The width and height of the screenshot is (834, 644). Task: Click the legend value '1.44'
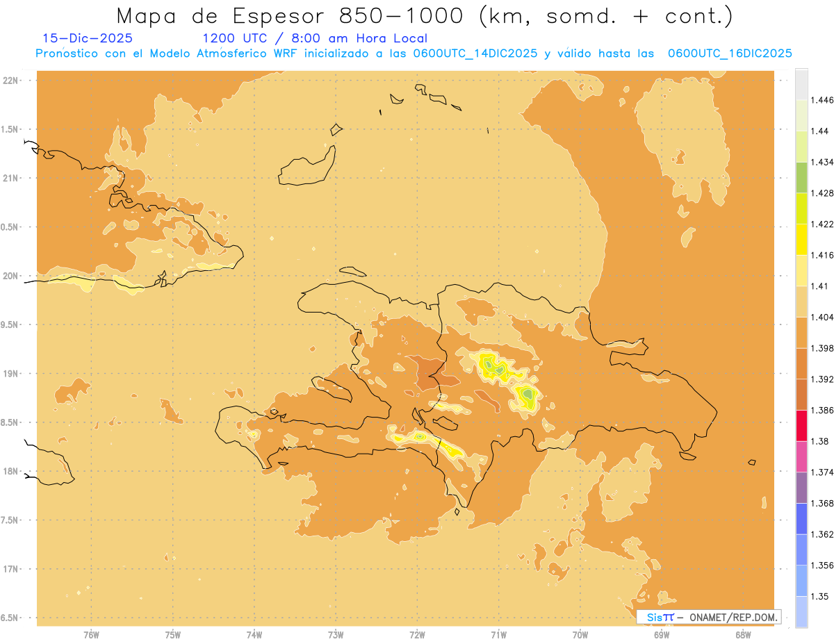click(x=820, y=131)
